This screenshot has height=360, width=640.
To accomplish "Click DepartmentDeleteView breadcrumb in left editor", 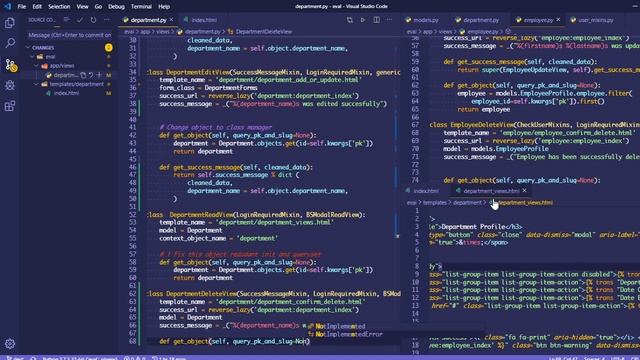I will tap(263, 31).
